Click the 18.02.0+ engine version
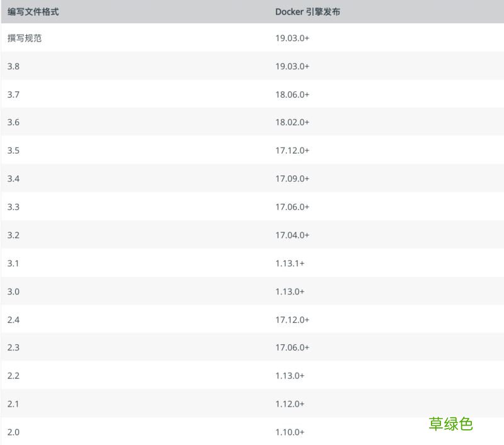The image size is (504, 445). tap(292, 122)
